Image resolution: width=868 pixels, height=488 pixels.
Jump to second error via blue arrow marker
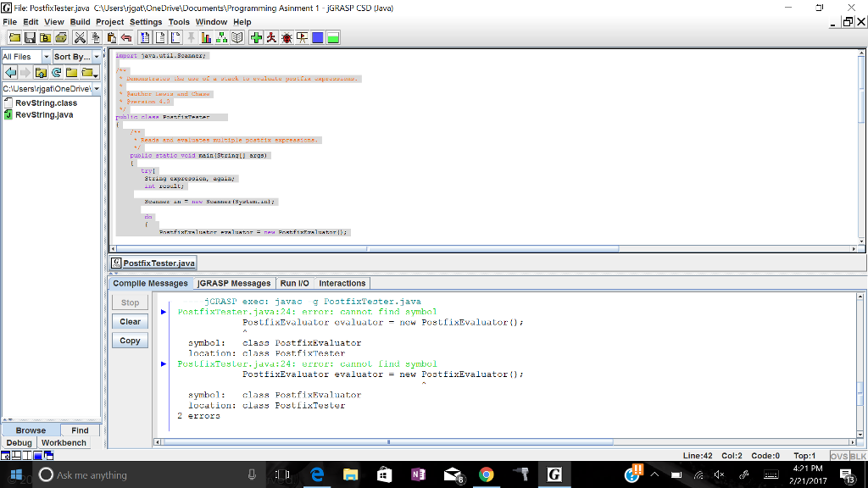[x=164, y=364]
